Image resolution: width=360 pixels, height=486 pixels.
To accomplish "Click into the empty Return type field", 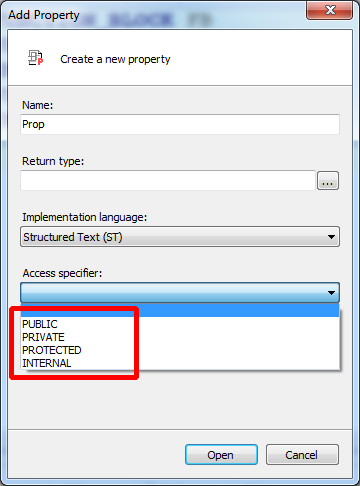I will click(x=168, y=180).
